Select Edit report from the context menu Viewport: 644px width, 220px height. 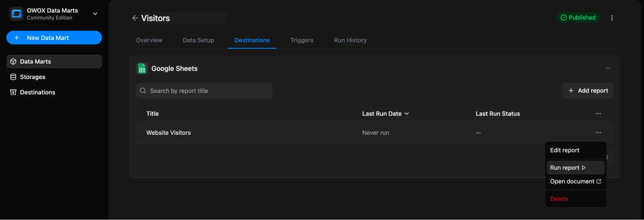[564, 150]
